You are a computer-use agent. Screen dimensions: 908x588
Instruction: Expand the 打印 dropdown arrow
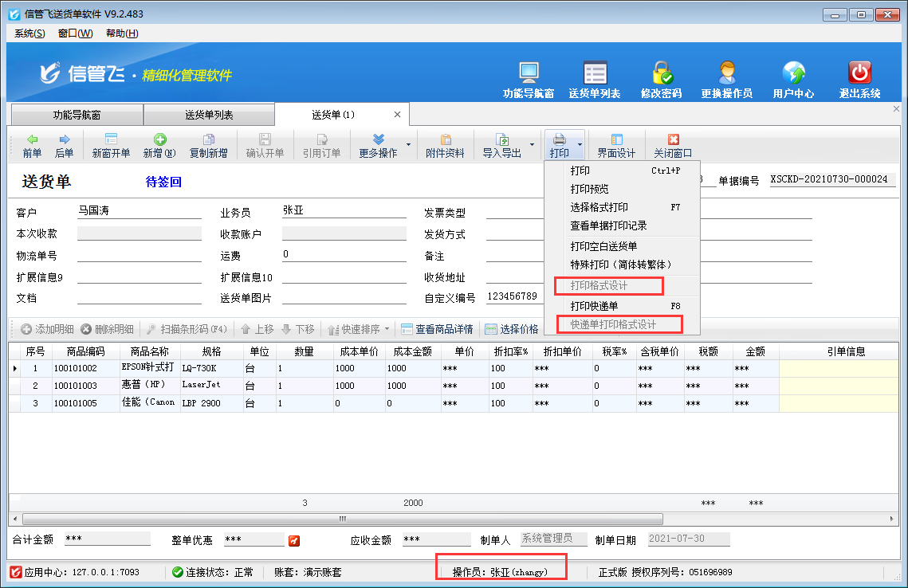[580, 145]
